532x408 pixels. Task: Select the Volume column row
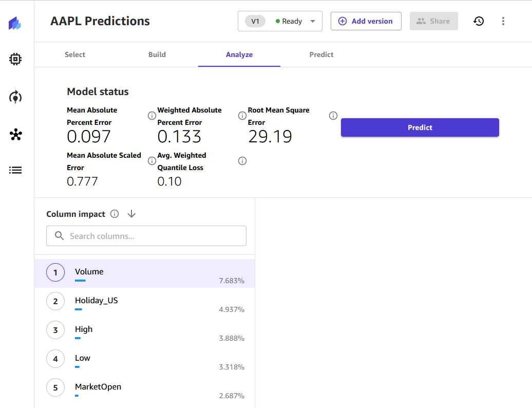coord(144,273)
